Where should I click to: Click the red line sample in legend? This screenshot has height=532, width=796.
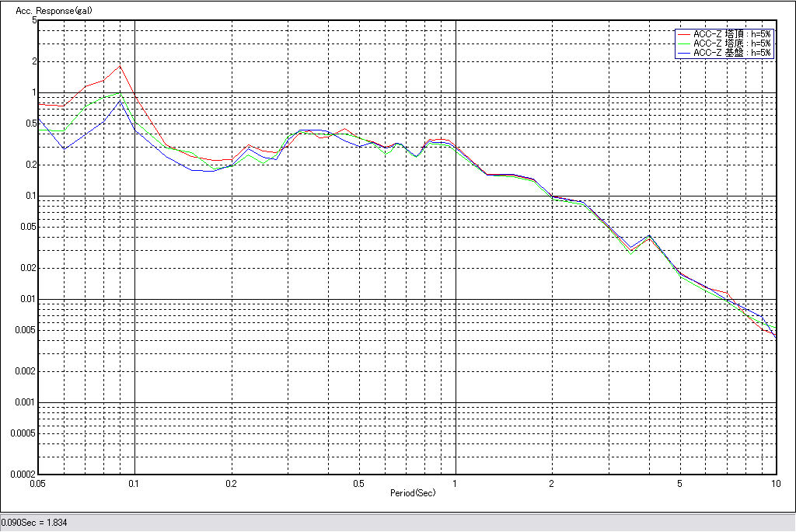tap(684, 34)
